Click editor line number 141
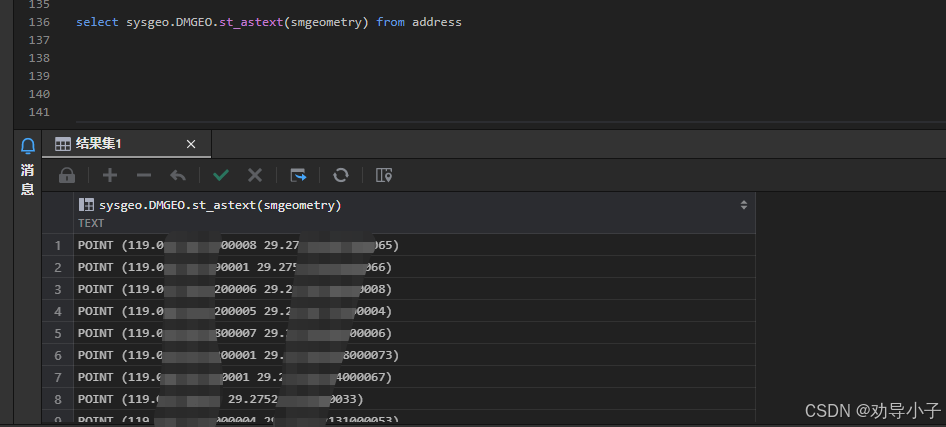 click(x=39, y=112)
